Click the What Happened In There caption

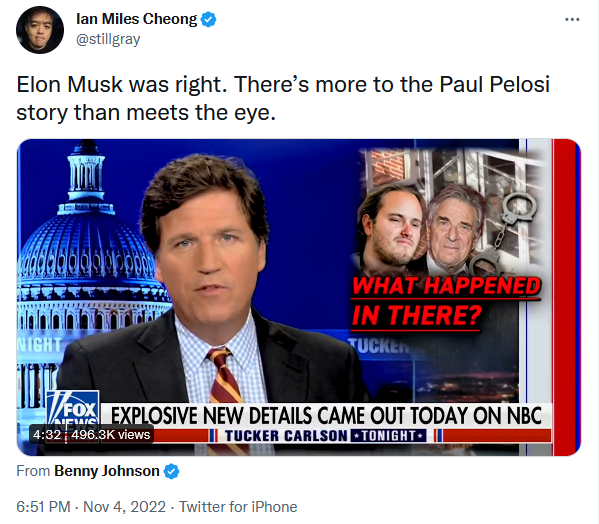click(445, 301)
